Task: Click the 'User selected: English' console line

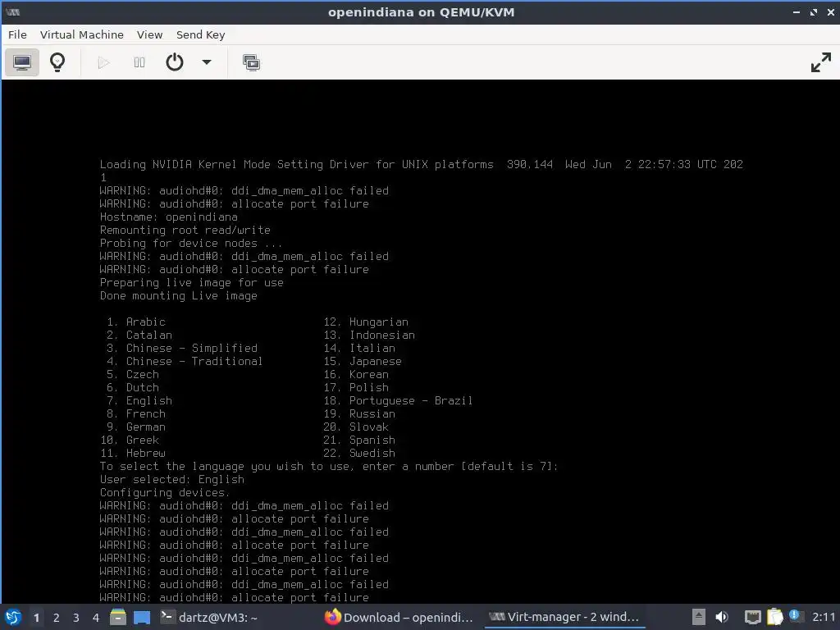Action: click(x=172, y=479)
